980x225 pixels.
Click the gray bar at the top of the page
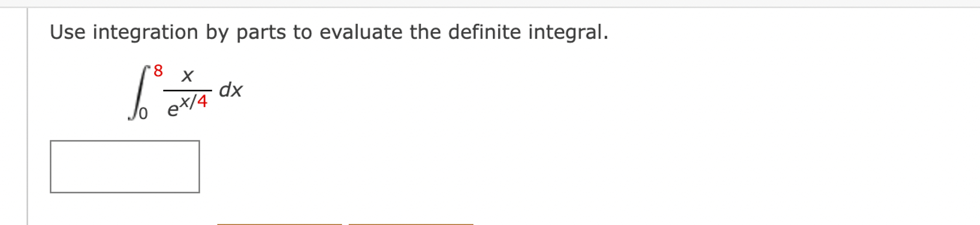(x=490, y=2)
